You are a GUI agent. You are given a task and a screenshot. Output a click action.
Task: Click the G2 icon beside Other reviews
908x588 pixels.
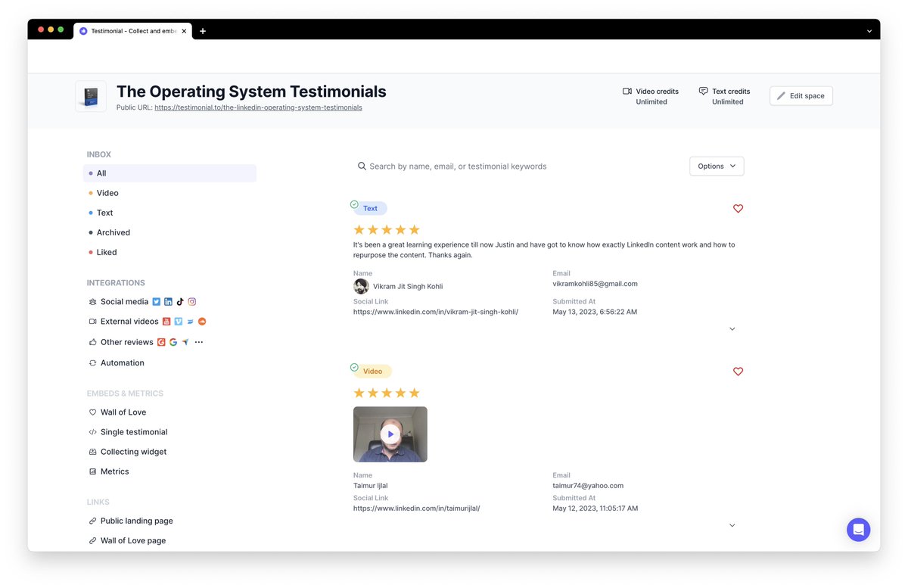(x=161, y=342)
